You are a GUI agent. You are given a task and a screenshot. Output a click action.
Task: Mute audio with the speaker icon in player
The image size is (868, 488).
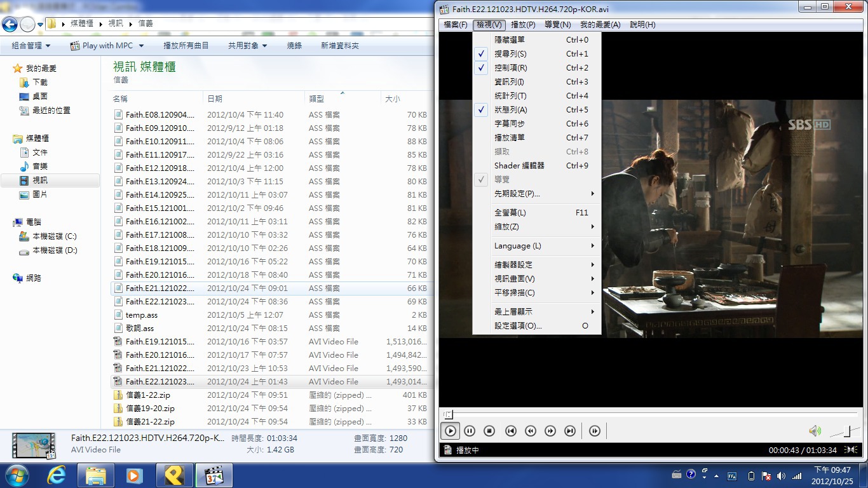coord(815,431)
